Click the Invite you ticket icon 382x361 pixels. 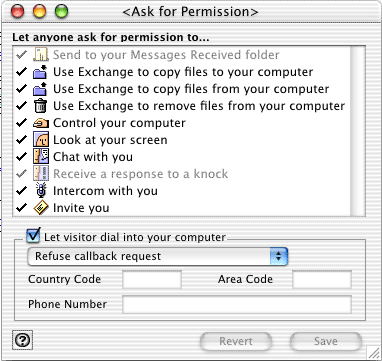(41, 208)
